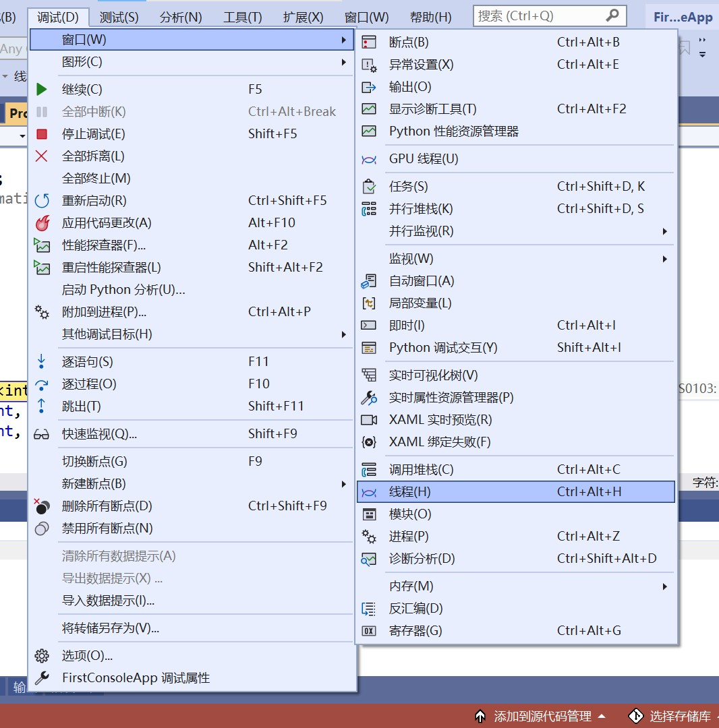
Task: Expand the 内存(M) submenu arrow
Action: coord(664,586)
